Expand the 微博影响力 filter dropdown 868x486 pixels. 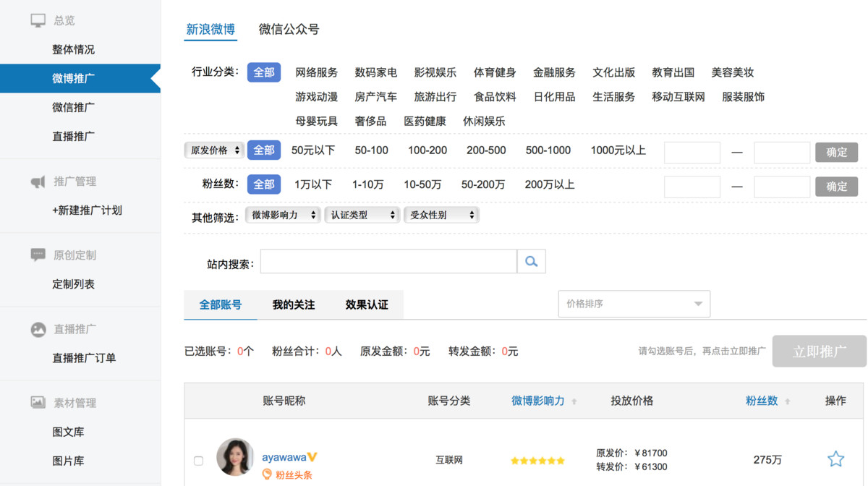tap(283, 215)
